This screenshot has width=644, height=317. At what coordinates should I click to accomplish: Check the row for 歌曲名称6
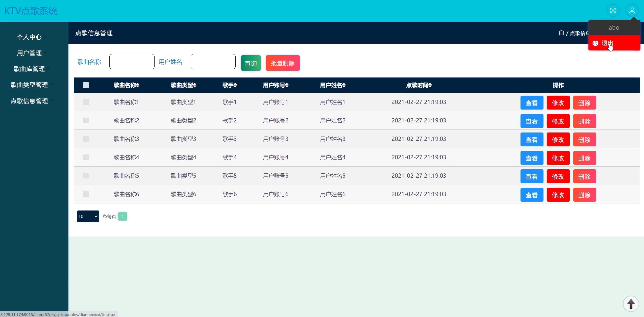pyautogui.click(x=86, y=194)
